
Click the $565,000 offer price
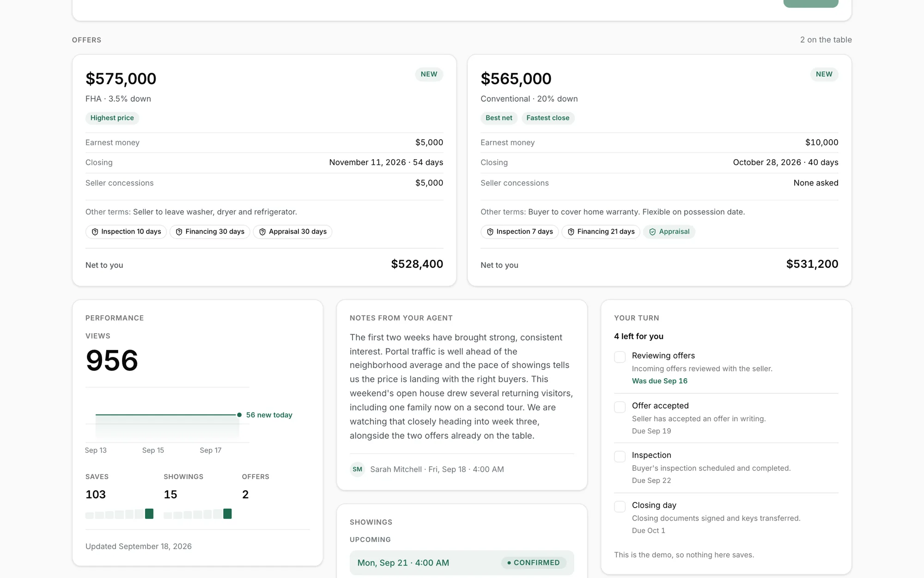[x=516, y=79]
